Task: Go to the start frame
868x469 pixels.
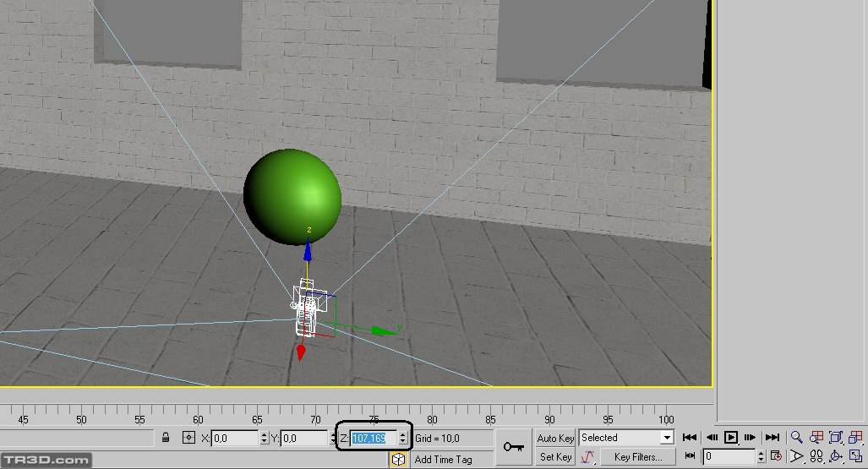Action: [x=690, y=438]
